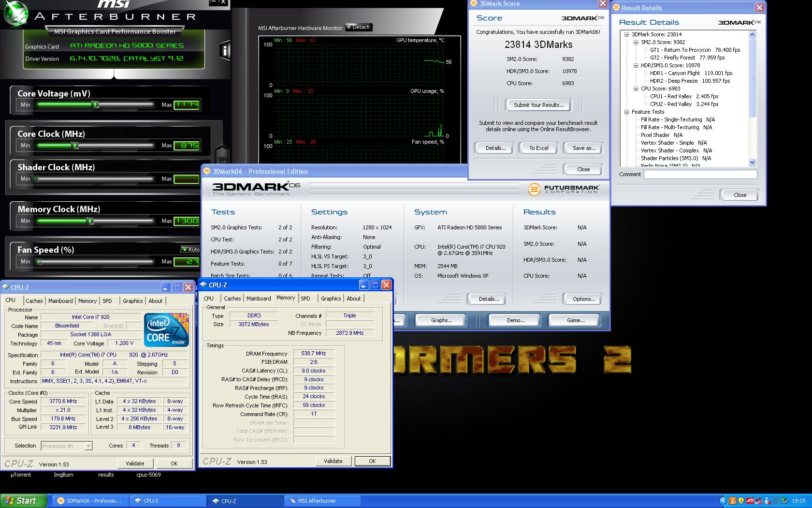Click Validate in the left CPU-Z window
The height and width of the screenshot is (508, 812).
(135, 463)
